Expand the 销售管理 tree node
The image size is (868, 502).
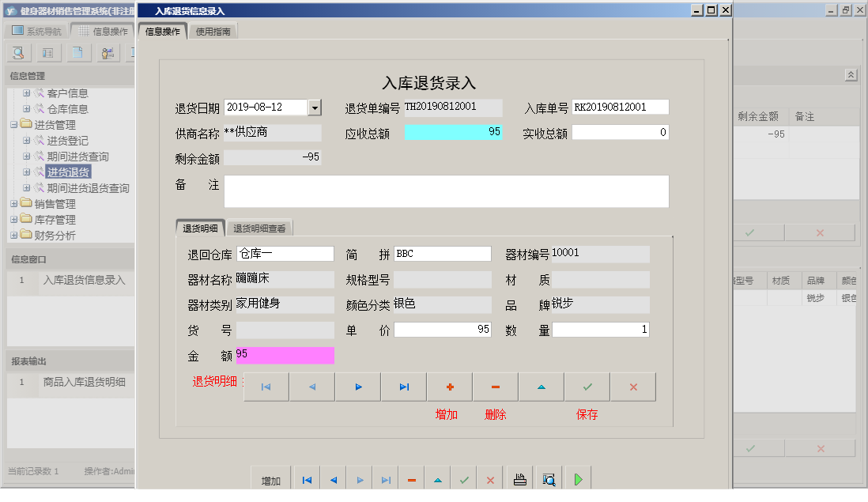coord(14,204)
